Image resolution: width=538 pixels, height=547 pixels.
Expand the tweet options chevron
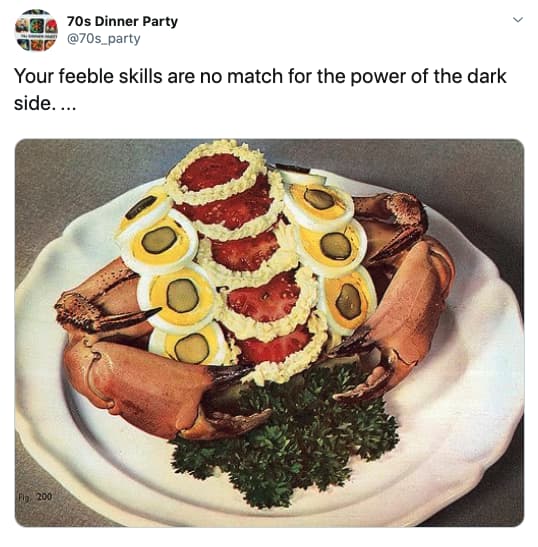click(x=518, y=20)
